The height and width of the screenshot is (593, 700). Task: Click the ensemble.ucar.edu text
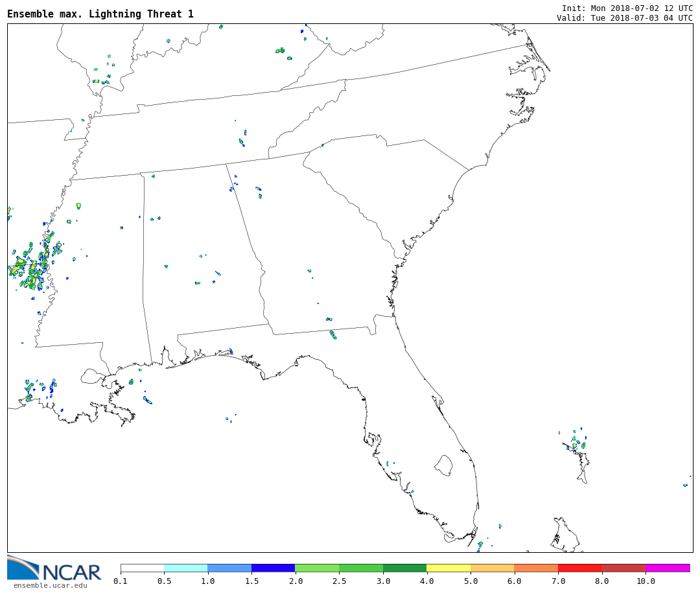pos(51,585)
